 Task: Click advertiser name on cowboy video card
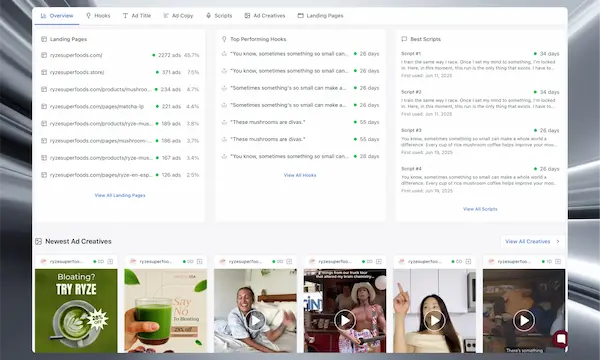click(x=335, y=261)
